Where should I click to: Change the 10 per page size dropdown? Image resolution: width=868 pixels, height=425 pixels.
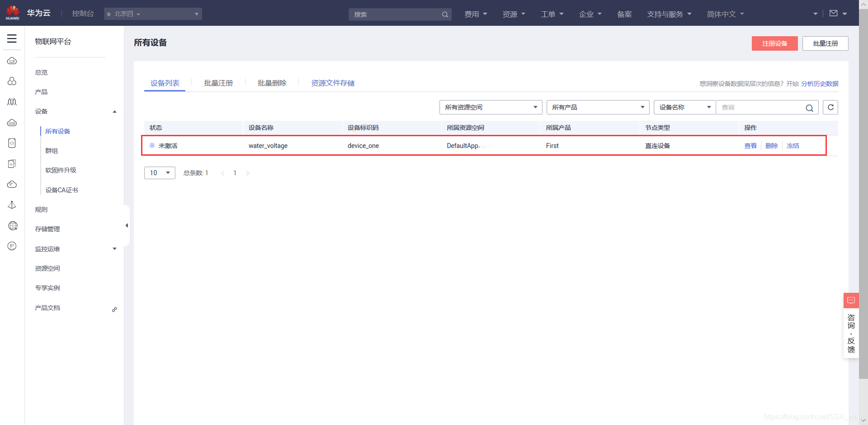[x=160, y=173]
